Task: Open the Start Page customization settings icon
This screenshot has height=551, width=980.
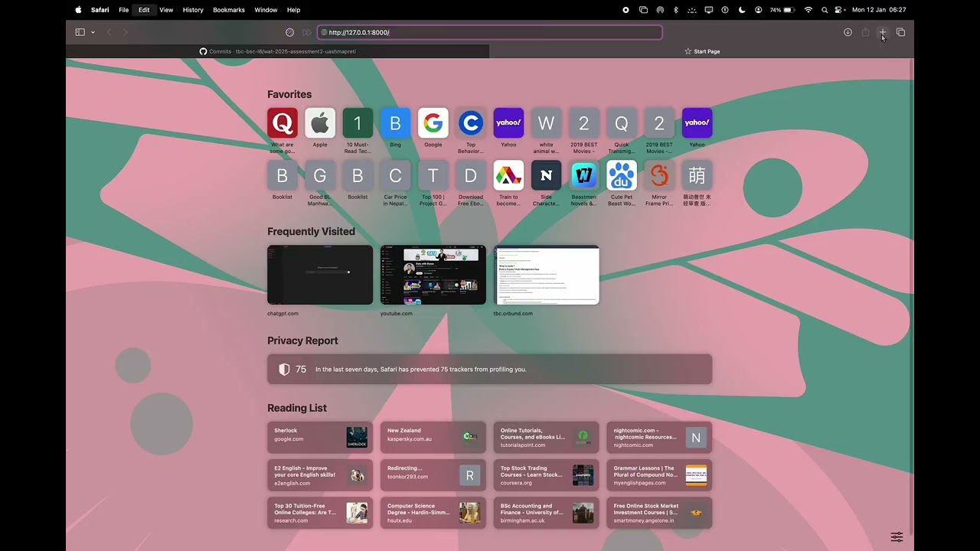Action: (897, 536)
